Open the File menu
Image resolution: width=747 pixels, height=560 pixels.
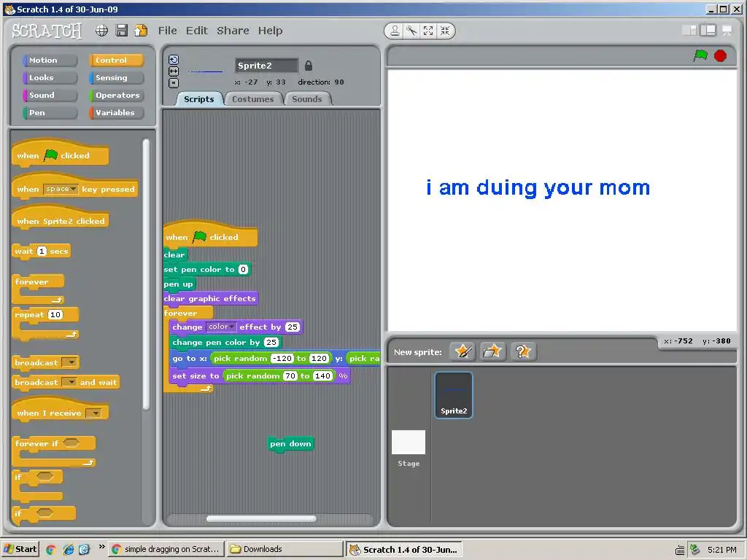pyautogui.click(x=168, y=31)
